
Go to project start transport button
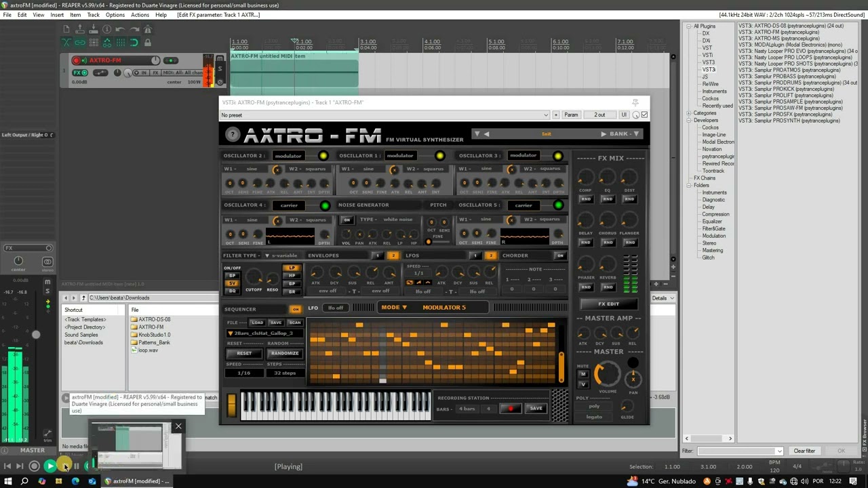click(x=7, y=466)
